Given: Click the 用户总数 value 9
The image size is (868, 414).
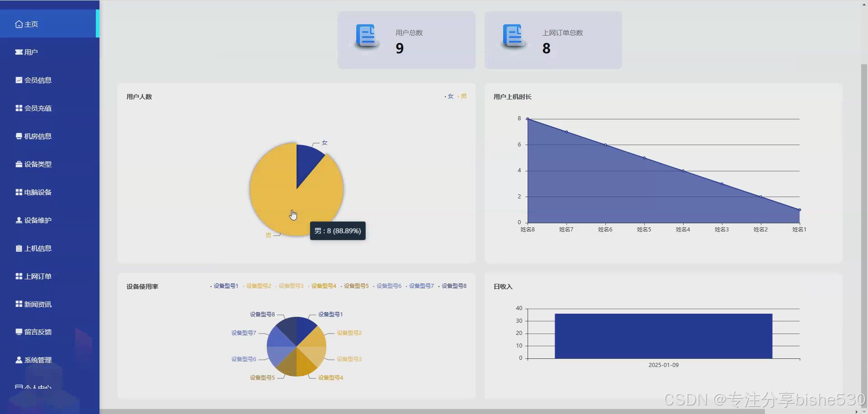Looking at the screenshot, I should [400, 48].
